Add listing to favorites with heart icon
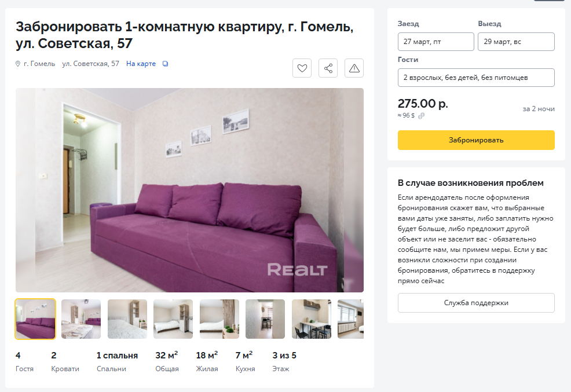The height and width of the screenshot is (392, 571). point(302,68)
